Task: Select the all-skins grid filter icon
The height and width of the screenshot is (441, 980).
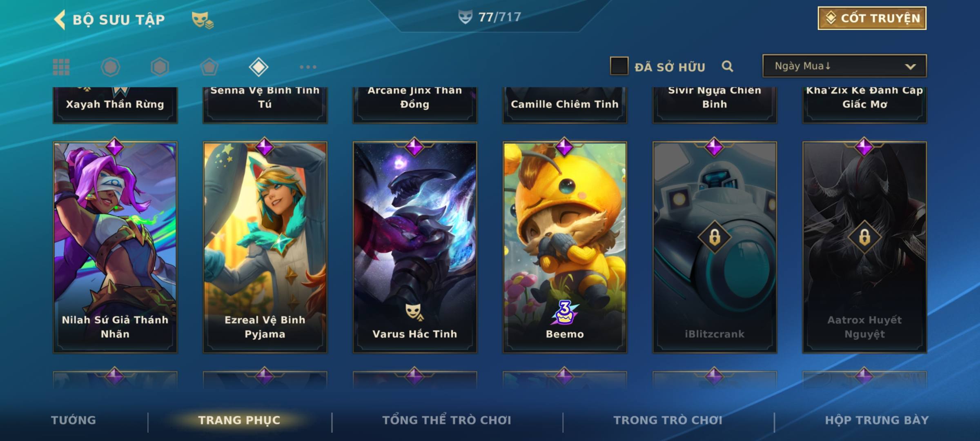Action: click(61, 67)
